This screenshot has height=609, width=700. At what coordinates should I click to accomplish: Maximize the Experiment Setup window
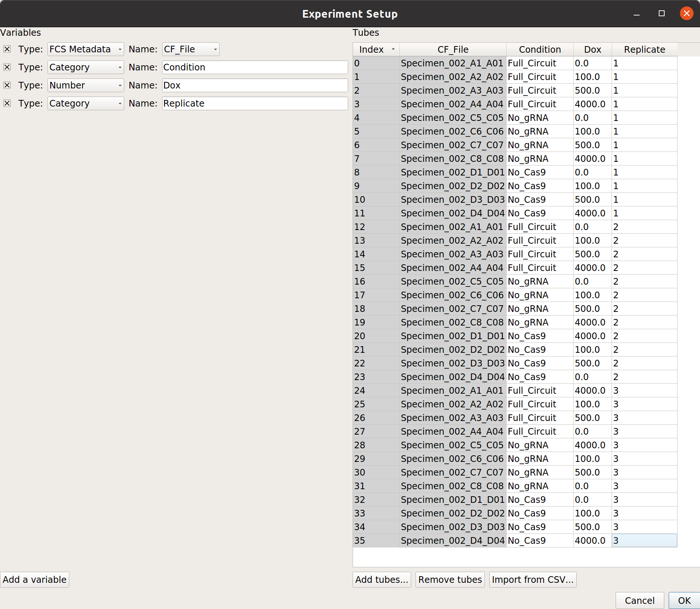pos(662,14)
